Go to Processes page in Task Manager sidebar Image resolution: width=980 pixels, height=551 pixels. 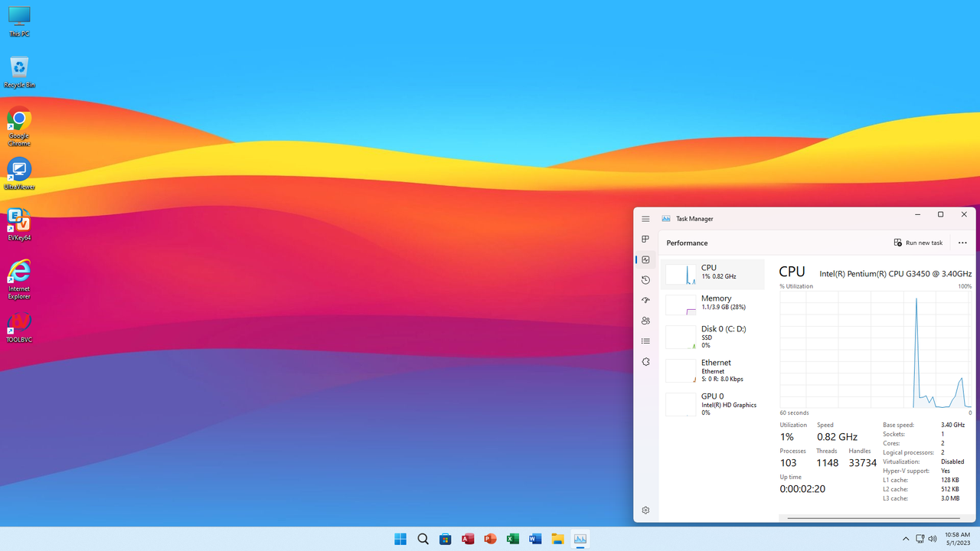tap(645, 240)
